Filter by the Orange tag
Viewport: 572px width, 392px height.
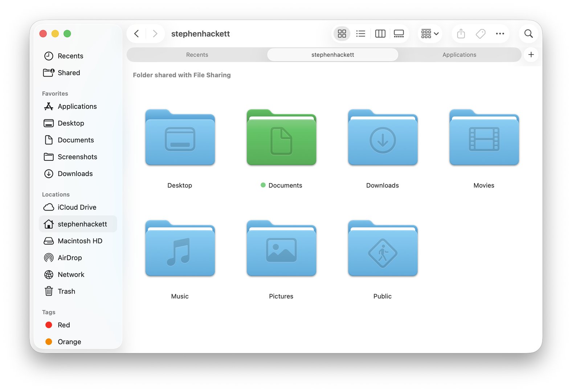click(x=78, y=342)
